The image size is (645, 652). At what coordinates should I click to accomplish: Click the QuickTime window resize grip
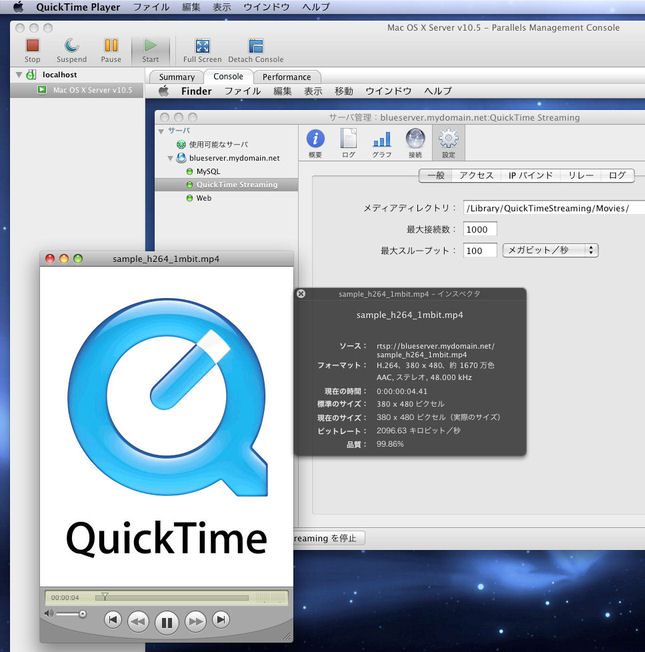(287, 637)
